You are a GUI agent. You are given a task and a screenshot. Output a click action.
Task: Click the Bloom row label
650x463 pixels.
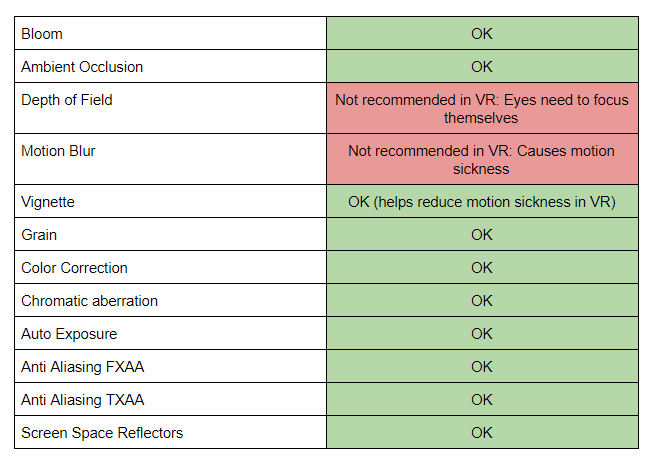pos(42,34)
